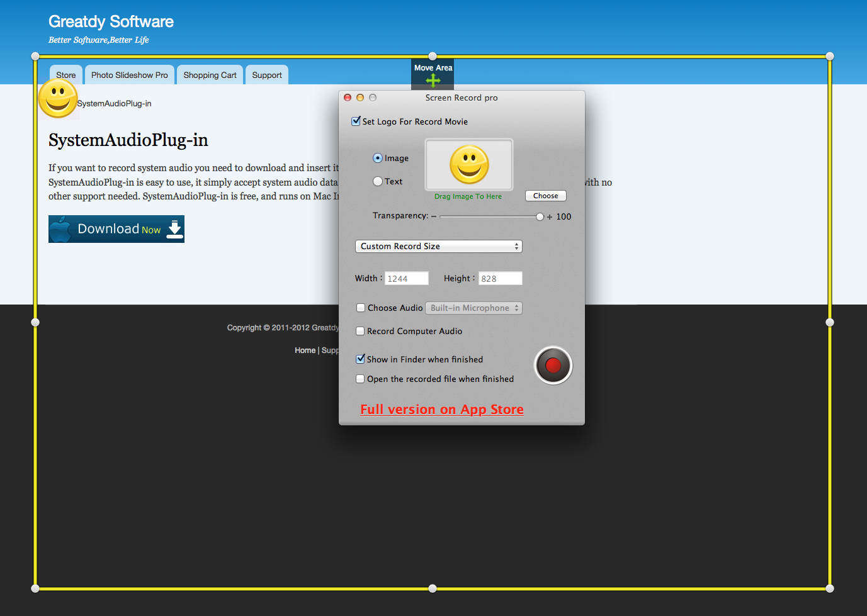Select the Text radio button
Image resolution: width=867 pixels, height=616 pixels.
pyautogui.click(x=378, y=181)
